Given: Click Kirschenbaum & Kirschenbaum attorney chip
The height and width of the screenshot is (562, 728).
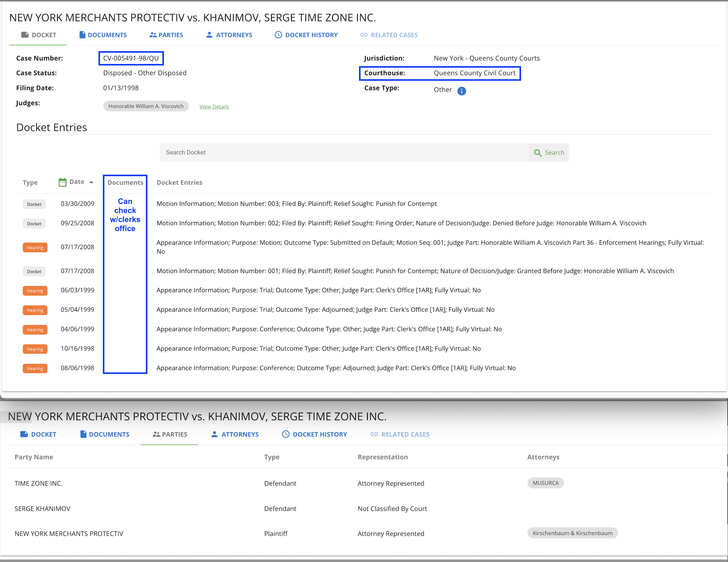Looking at the screenshot, I should (572, 533).
